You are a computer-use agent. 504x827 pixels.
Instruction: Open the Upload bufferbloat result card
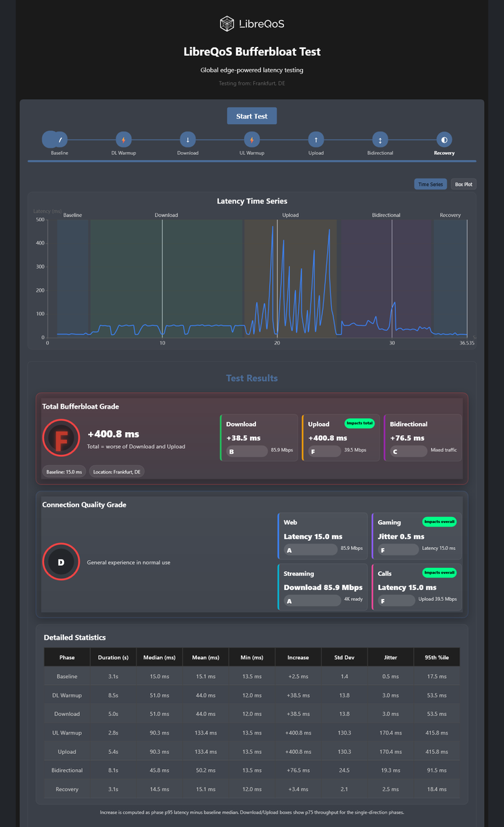tap(339, 438)
